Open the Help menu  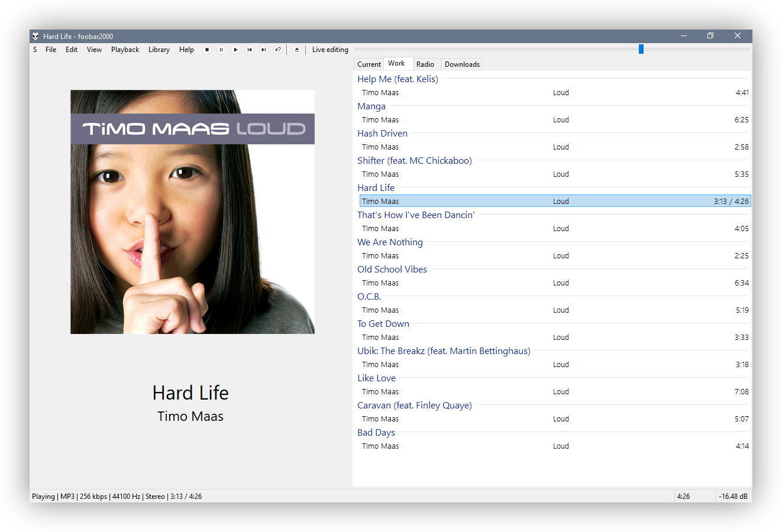pos(186,50)
